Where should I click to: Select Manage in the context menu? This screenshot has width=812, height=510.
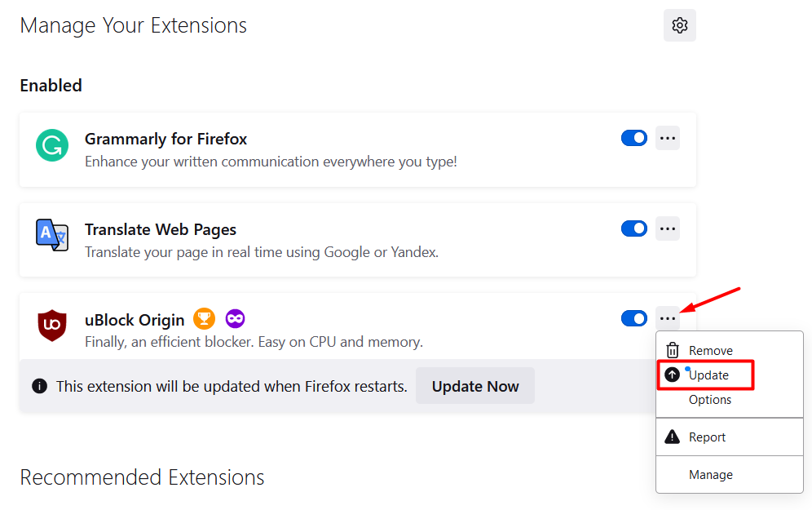point(711,475)
